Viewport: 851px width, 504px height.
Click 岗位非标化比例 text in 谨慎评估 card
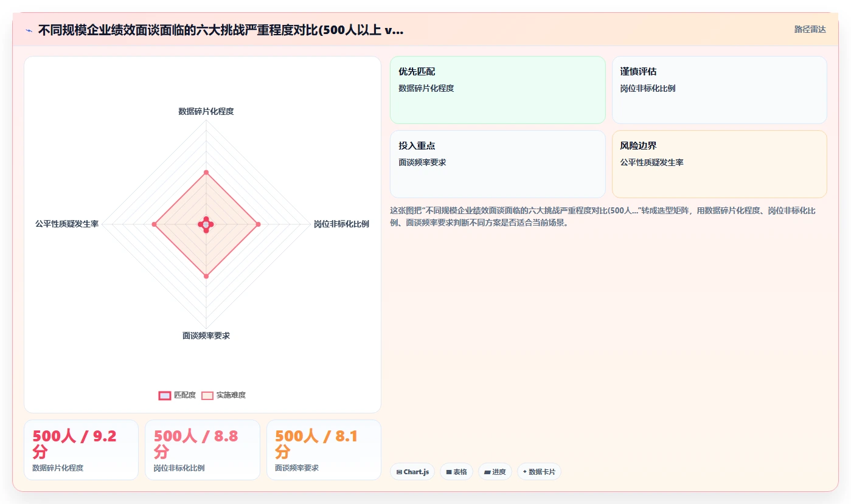tap(647, 88)
